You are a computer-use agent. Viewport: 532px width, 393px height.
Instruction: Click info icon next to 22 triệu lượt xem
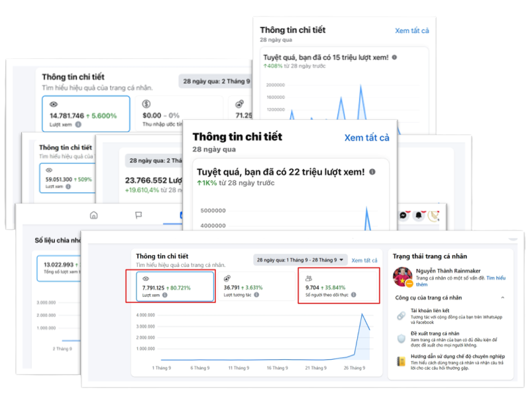coord(372,172)
